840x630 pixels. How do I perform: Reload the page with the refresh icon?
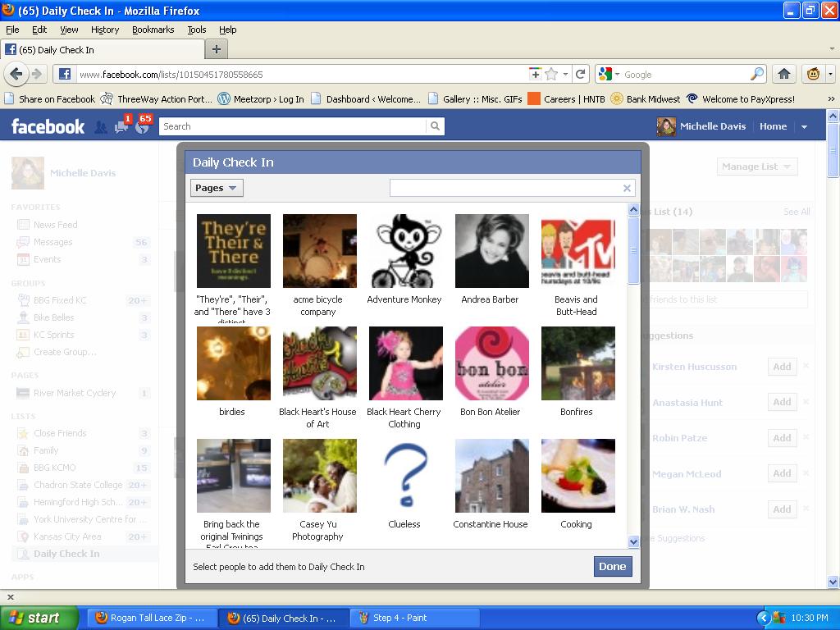580,75
